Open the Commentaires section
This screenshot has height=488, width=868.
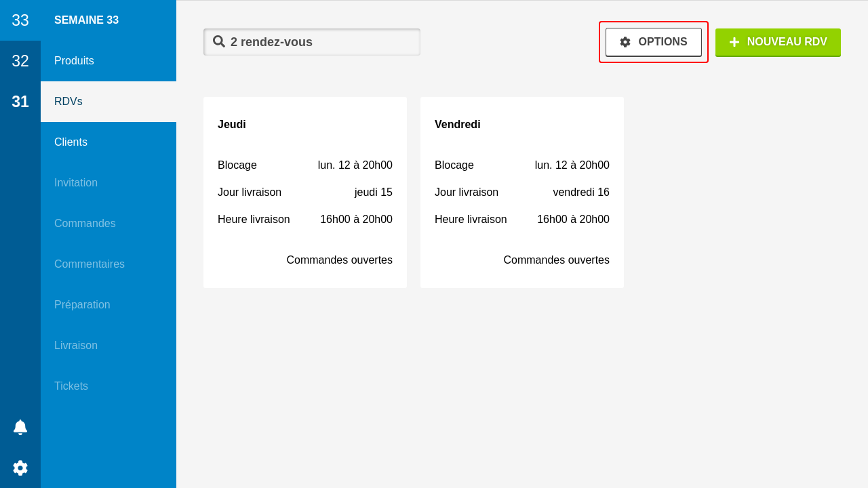point(108,264)
